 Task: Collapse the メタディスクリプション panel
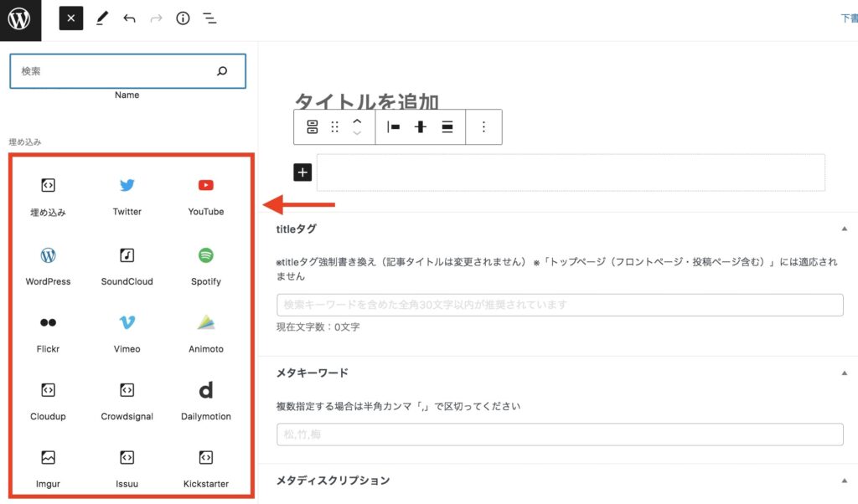pos(845,481)
